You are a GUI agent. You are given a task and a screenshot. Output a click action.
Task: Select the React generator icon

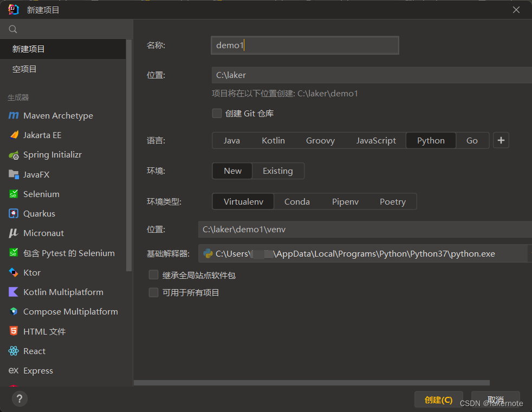[x=14, y=351]
